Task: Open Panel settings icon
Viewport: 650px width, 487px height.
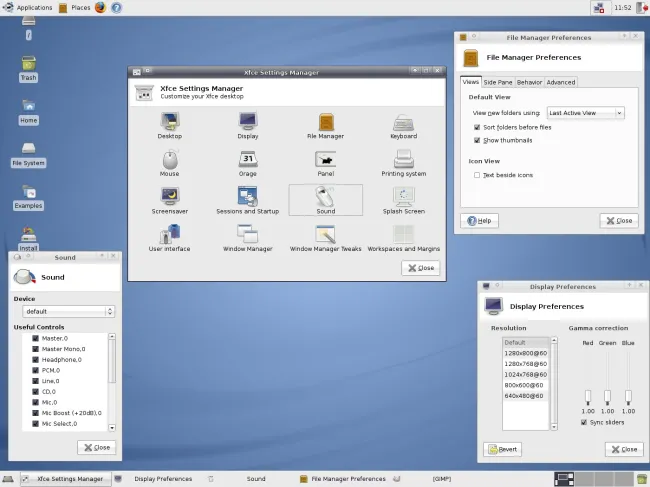Action: [x=326, y=163]
